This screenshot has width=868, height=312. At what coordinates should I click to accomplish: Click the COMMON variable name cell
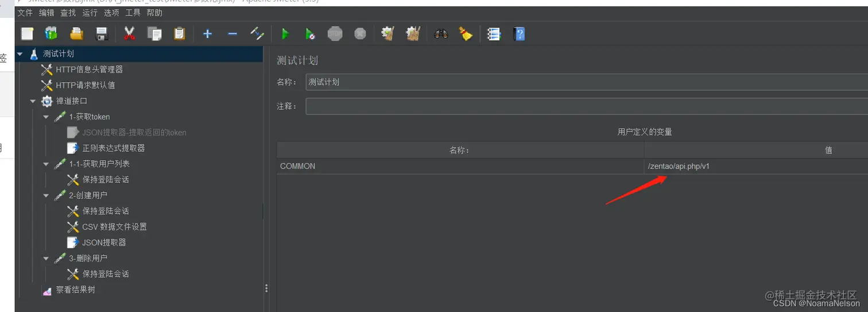pos(460,166)
